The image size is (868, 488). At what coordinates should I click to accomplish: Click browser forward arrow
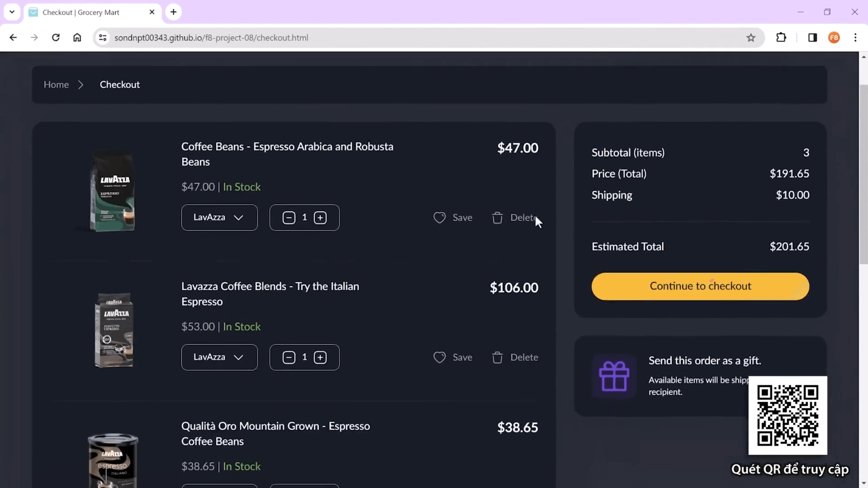pyautogui.click(x=34, y=38)
